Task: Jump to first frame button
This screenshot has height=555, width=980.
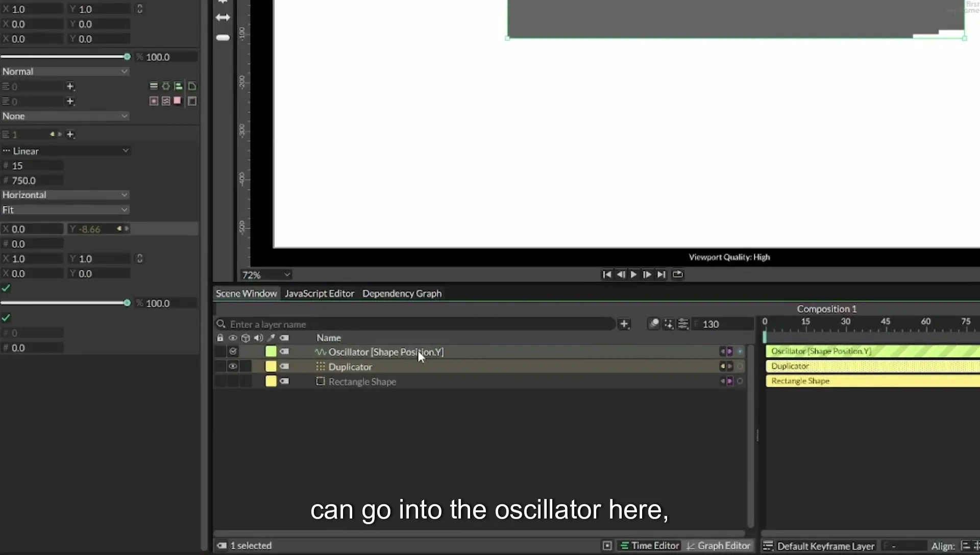Action: point(606,274)
